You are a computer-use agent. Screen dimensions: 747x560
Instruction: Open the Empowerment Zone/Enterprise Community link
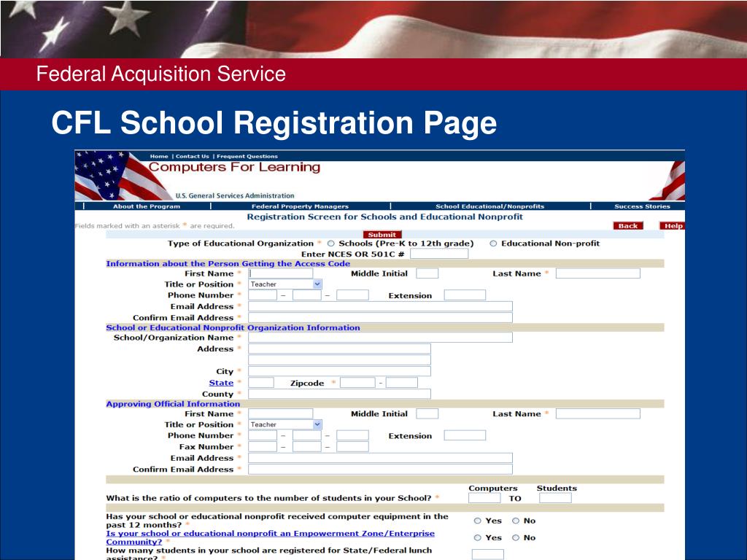[270, 537]
